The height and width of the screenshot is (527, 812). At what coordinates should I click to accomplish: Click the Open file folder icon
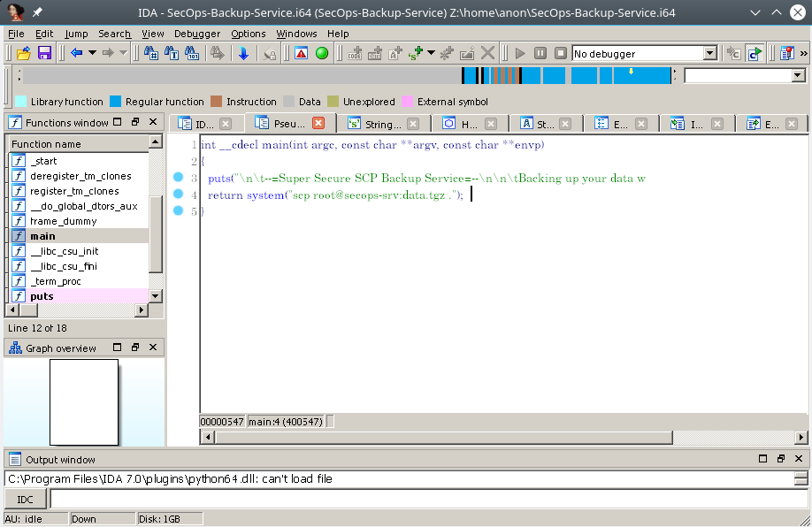click(24, 53)
